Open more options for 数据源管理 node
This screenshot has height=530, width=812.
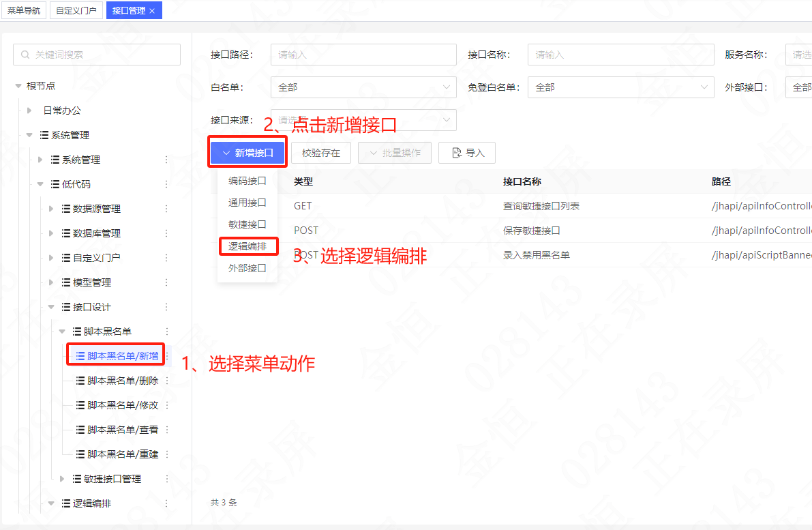166,209
